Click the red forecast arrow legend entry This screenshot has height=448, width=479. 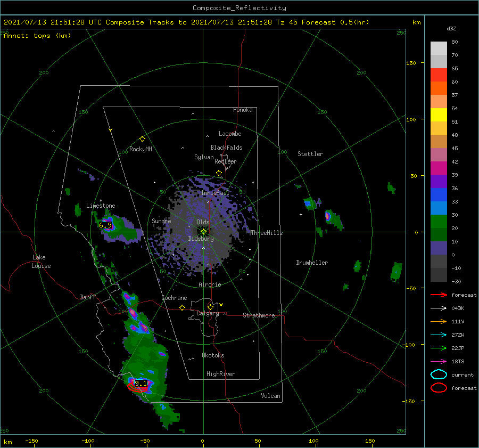click(x=453, y=295)
